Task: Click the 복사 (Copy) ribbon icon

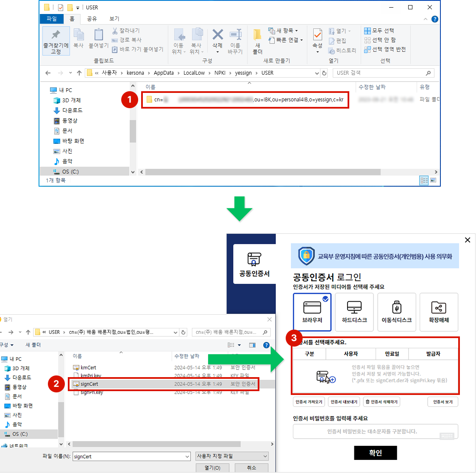Action: coord(78,39)
